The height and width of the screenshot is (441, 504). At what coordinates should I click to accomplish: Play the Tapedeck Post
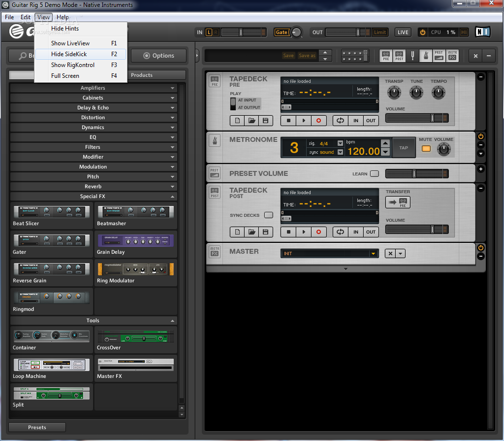tap(304, 232)
